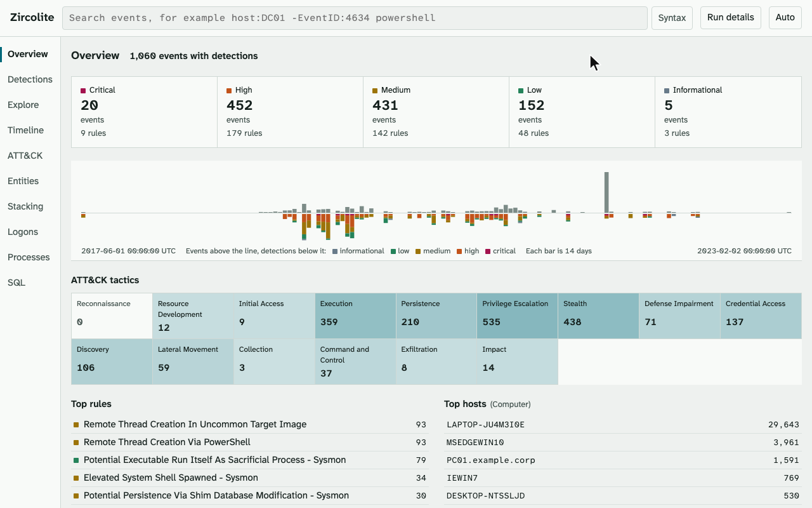Open the Persistence tactic tile
Image resolution: width=812 pixels, height=508 pixels.
(x=436, y=316)
